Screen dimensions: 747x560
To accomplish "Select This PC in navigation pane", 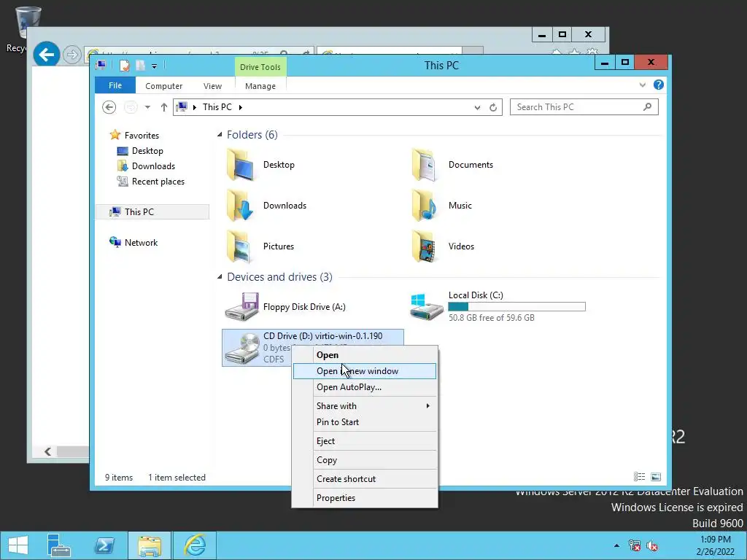I will coord(152,212).
